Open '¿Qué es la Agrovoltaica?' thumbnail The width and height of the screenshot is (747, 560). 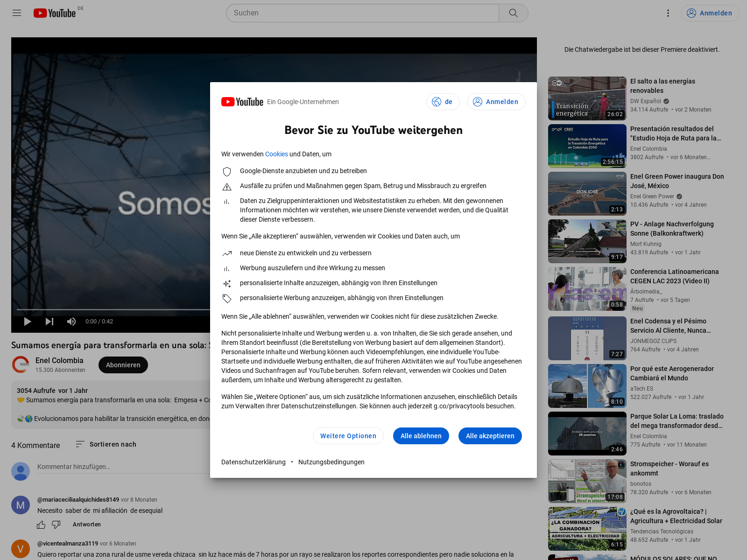tap(587, 529)
